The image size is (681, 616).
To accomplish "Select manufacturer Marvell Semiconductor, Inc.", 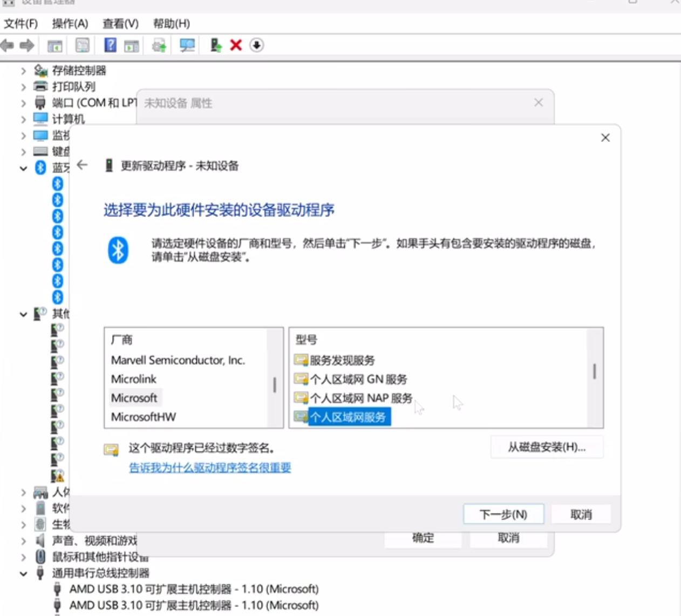I will coord(178,360).
